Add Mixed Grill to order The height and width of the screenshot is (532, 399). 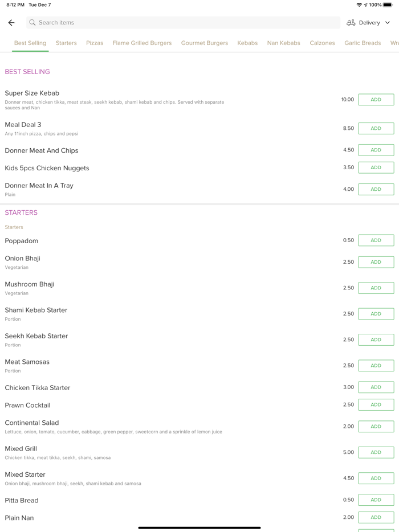(x=376, y=452)
